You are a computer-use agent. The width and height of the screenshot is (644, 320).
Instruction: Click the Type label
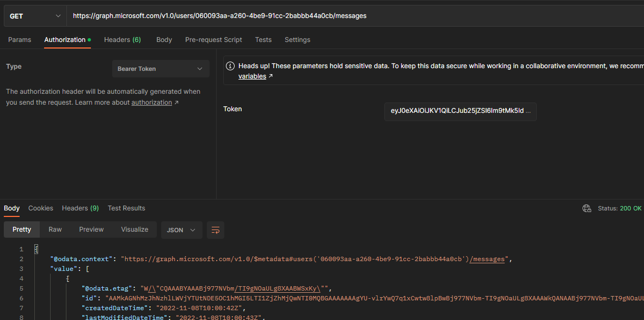coord(14,67)
